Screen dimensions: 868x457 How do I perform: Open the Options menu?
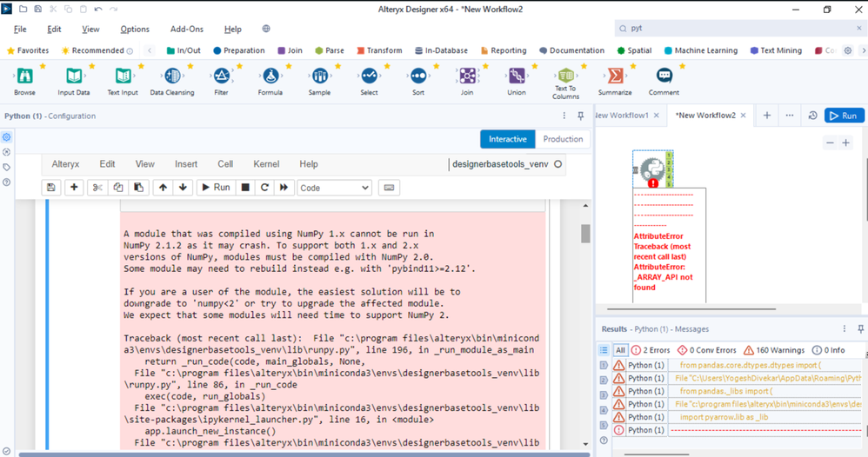tap(135, 30)
